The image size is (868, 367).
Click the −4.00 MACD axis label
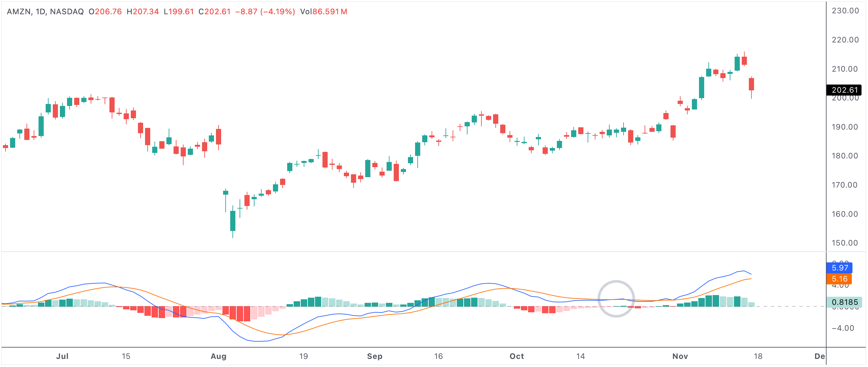click(x=843, y=328)
